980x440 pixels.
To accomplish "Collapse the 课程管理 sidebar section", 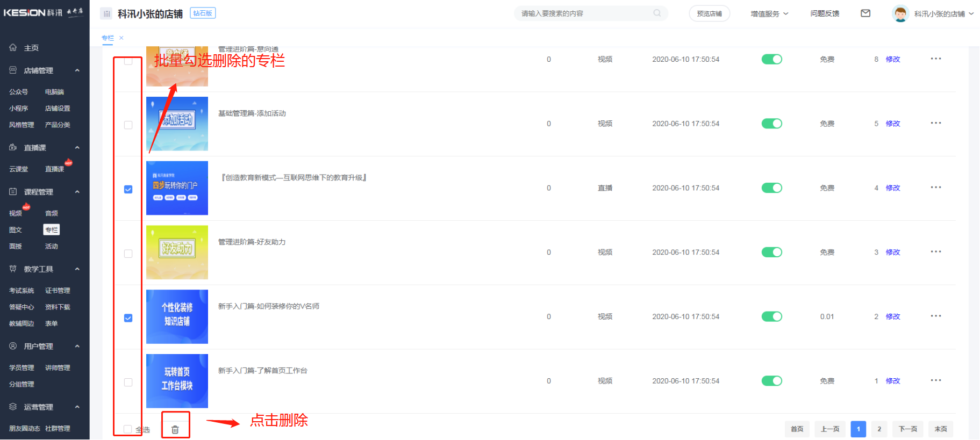I will coord(77,192).
